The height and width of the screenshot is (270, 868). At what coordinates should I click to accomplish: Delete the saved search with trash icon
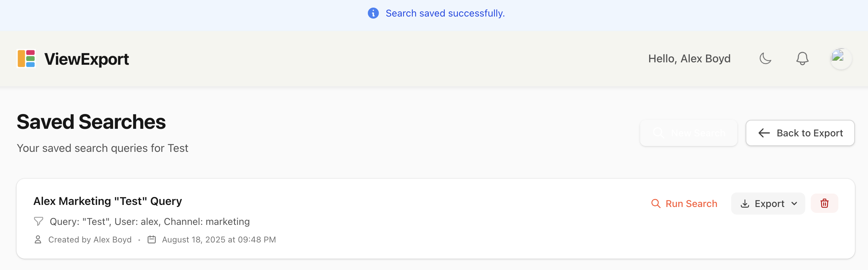tap(824, 204)
